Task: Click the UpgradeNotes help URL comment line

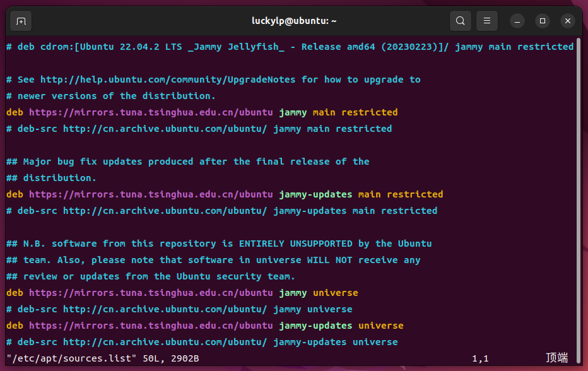Action: click(x=213, y=79)
